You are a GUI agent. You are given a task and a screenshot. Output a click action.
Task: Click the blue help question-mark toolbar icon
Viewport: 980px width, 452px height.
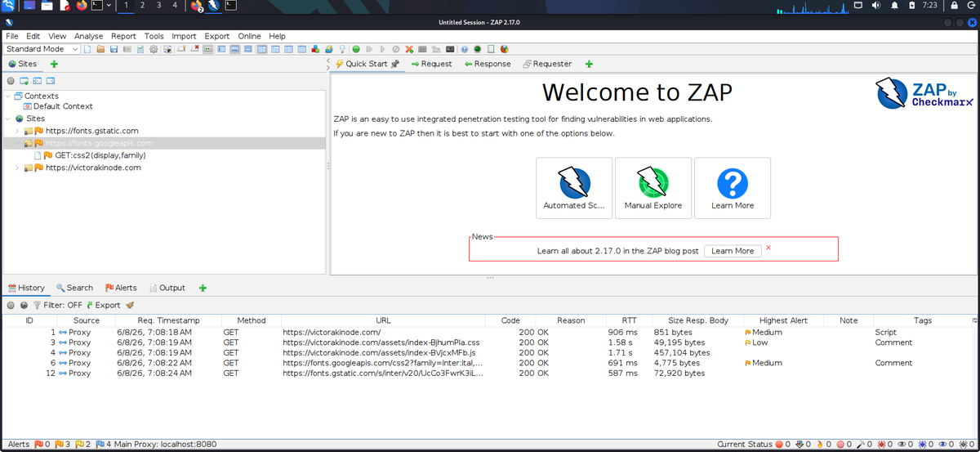coord(465,49)
